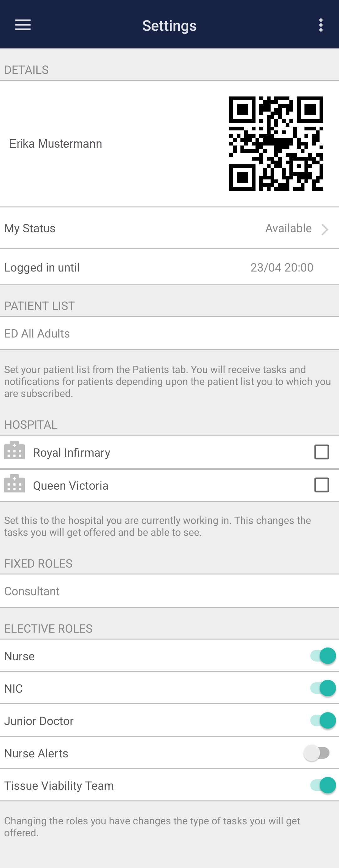Image resolution: width=339 pixels, height=868 pixels.
Task: Open the three-dot overflow menu
Action: (321, 25)
